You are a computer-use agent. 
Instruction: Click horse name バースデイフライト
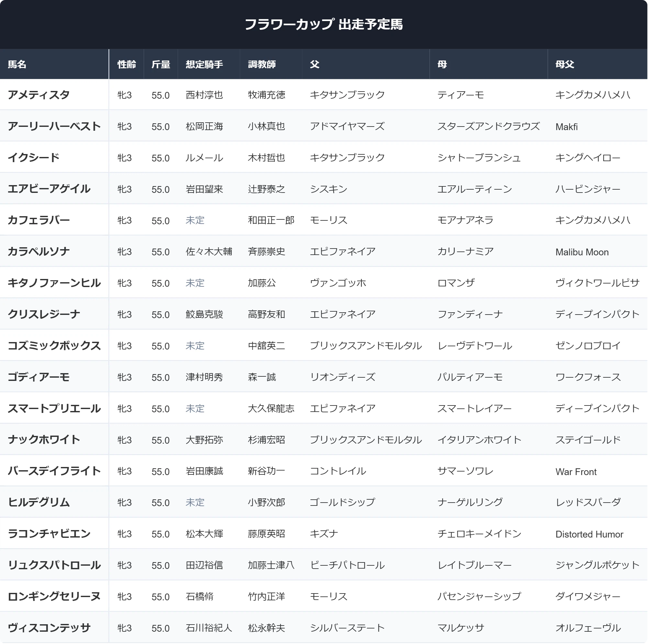54,471
